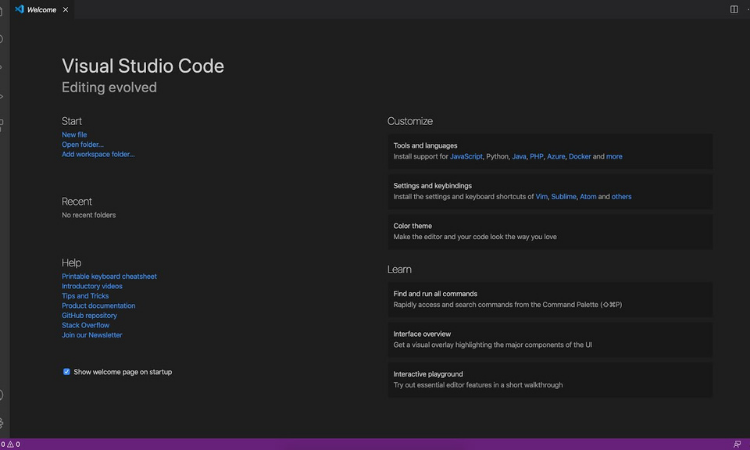Click the Atom keybindings link
The height and width of the screenshot is (450, 750).
tap(588, 197)
